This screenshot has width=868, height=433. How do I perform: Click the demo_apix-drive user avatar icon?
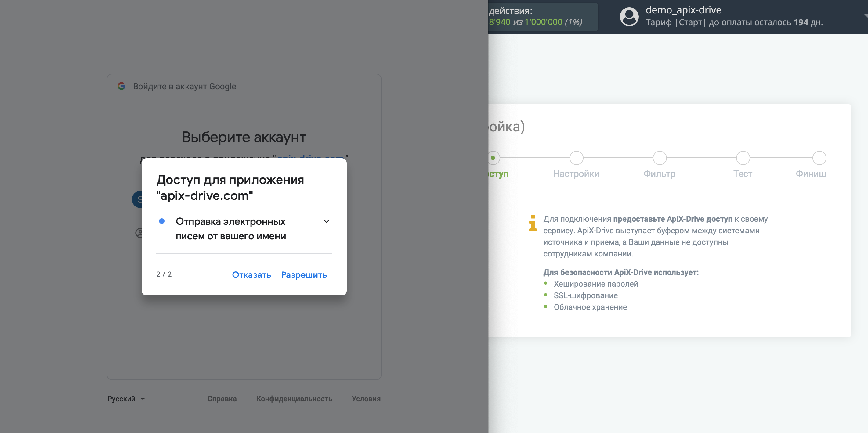[629, 16]
